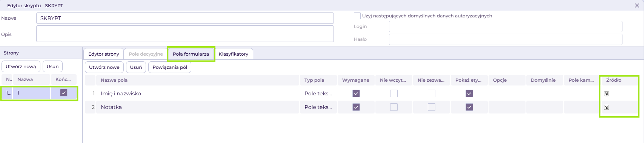
Task: Focus the Hasło input field
Action: [506, 39]
